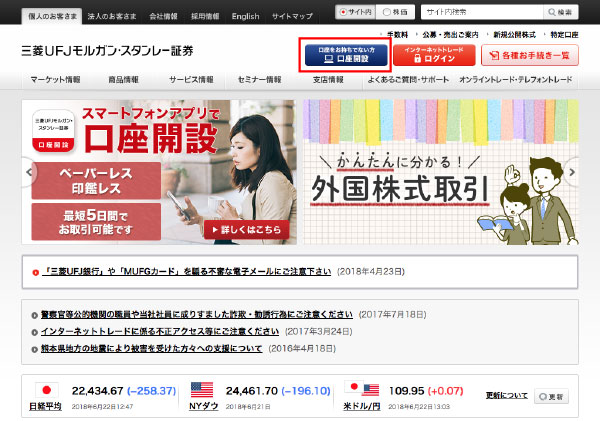The width and height of the screenshot is (600, 421).
Task: Click the bullet icon beside the 熊本県 notice
Action: point(34,349)
